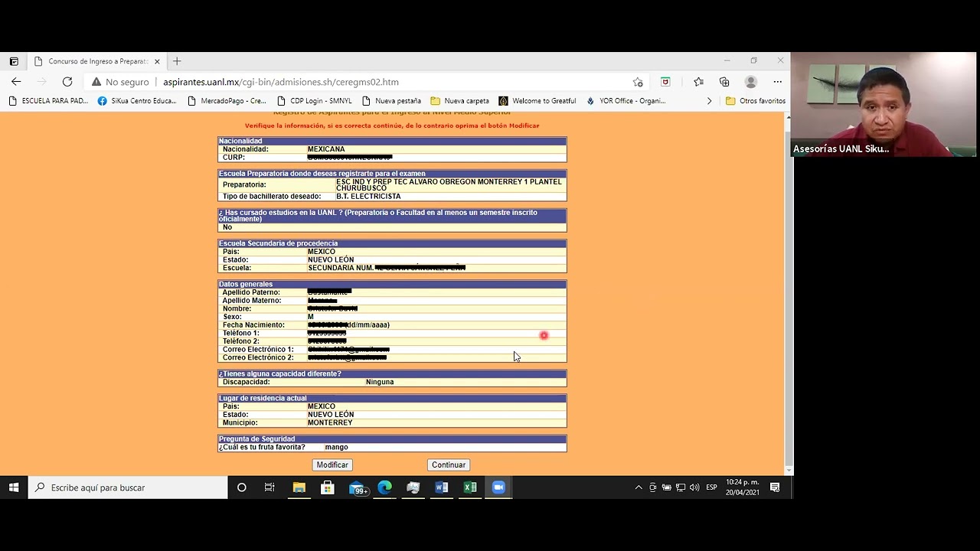Click the 'MEXICANA' nationality value
This screenshot has height=551, width=980.
tap(326, 149)
